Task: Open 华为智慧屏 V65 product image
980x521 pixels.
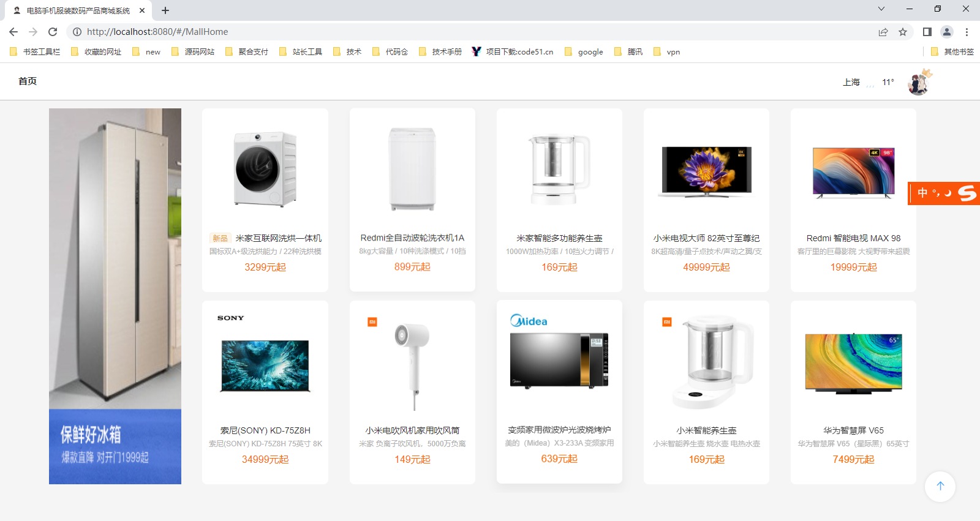Action: (x=853, y=362)
